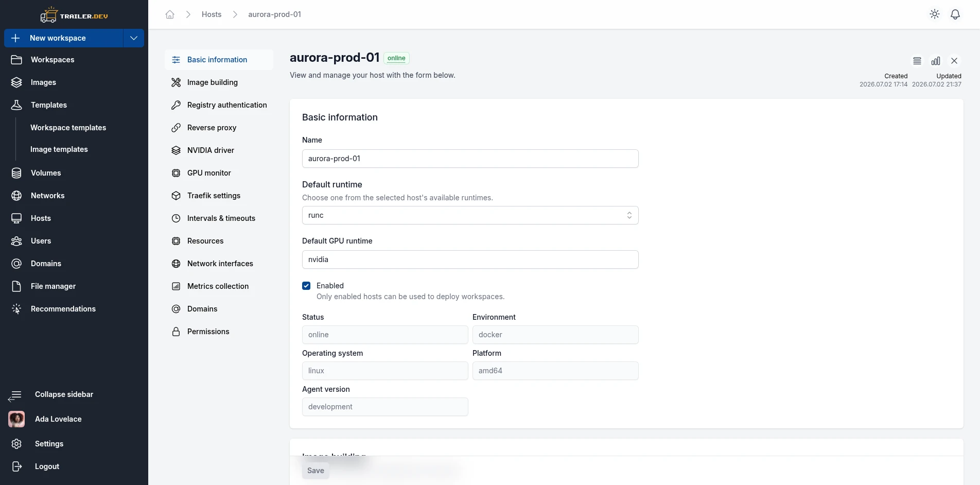The height and width of the screenshot is (485, 980).
Task: Toggle the Enabled checkbox
Action: pos(306,286)
